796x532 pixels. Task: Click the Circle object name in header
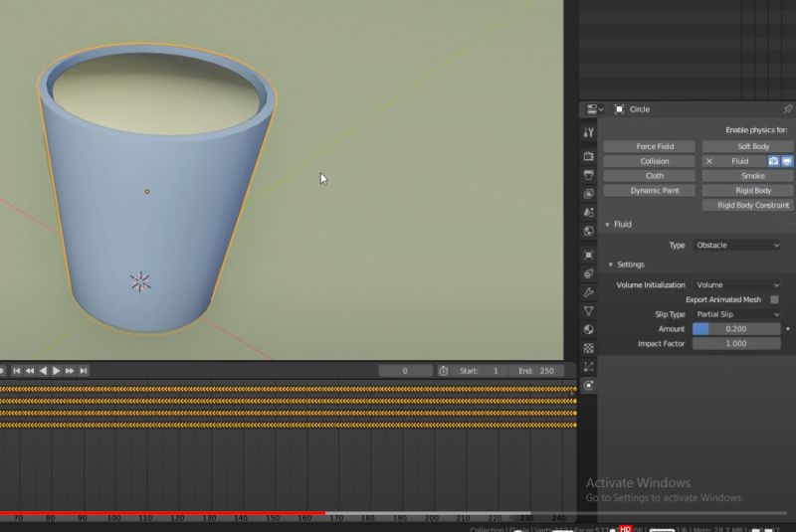click(640, 109)
